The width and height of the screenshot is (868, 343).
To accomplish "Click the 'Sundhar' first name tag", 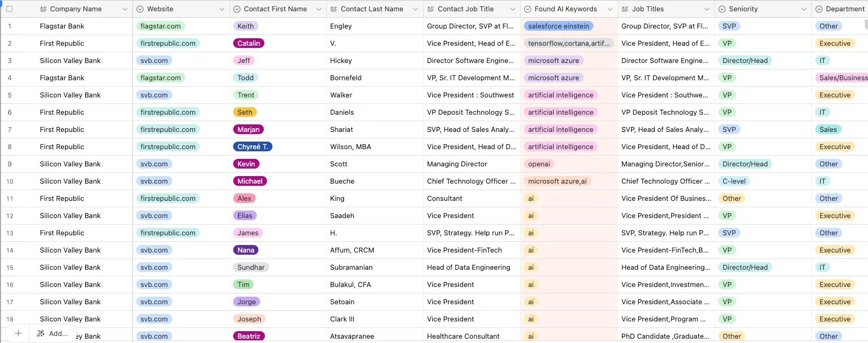I will point(251,267).
